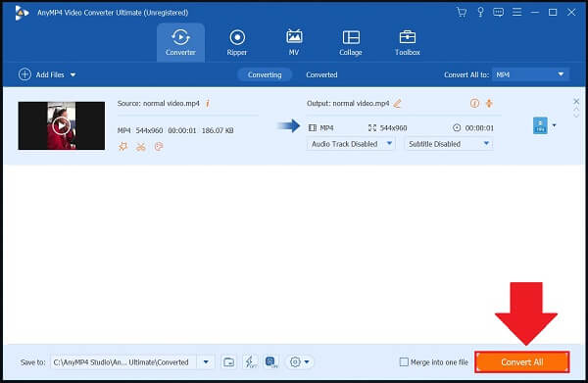Toggle the hardware acceleration lightning icon
Image resolution: width=588 pixels, height=383 pixels.
coord(250,362)
